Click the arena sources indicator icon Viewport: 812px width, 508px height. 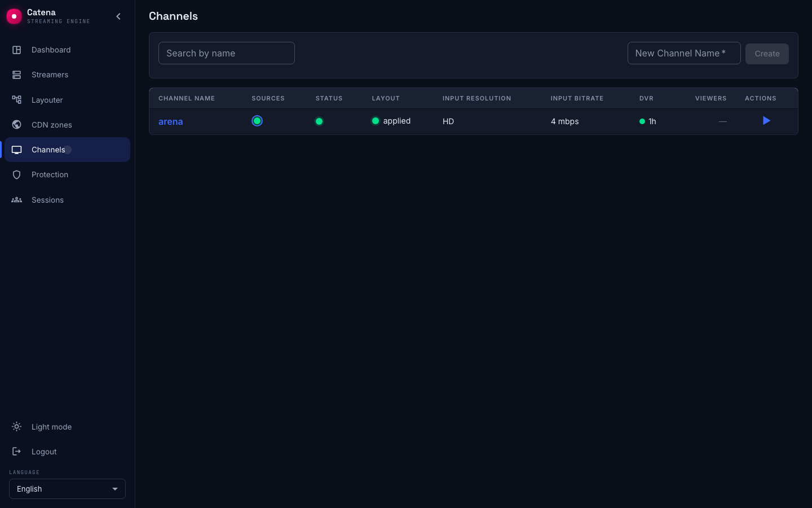click(x=257, y=121)
